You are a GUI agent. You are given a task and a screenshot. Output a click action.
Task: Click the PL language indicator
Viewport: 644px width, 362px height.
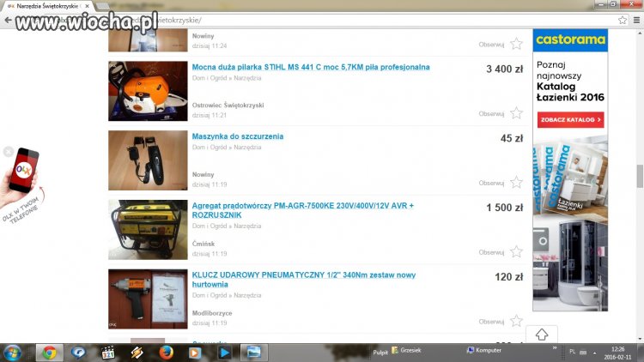click(x=573, y=353)
